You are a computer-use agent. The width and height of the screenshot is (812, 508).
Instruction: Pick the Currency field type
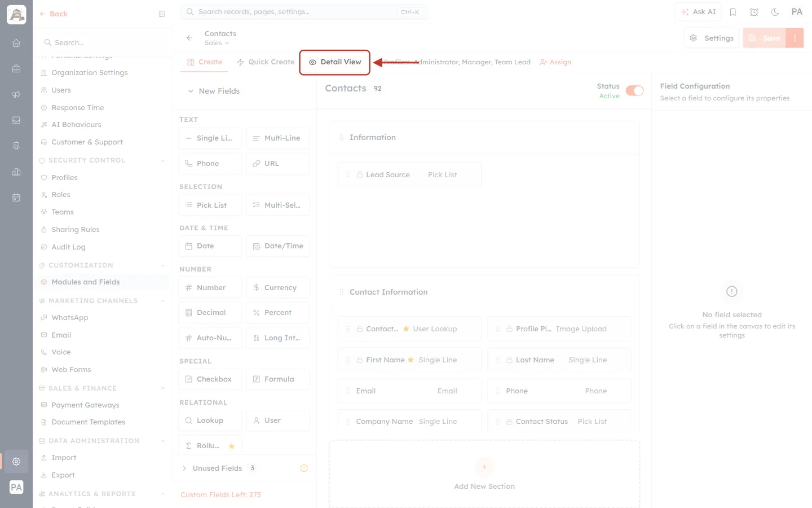click(x=278, y=288)
